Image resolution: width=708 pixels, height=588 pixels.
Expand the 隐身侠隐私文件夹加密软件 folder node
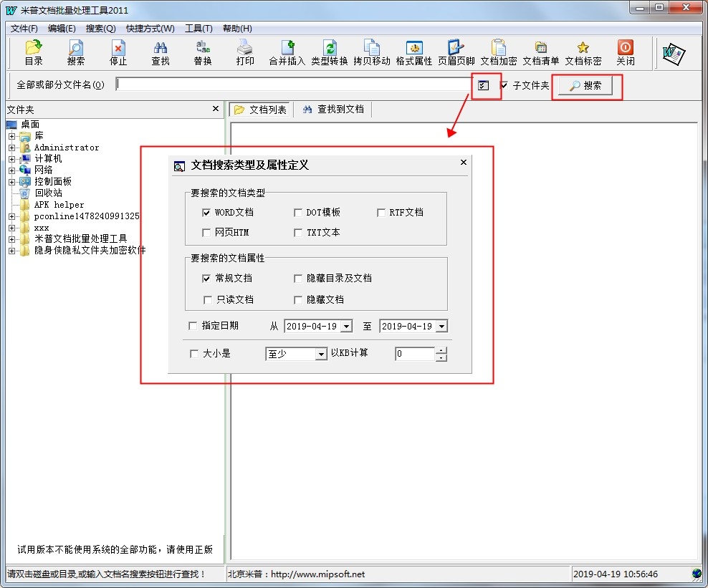[x=11, y=251]
